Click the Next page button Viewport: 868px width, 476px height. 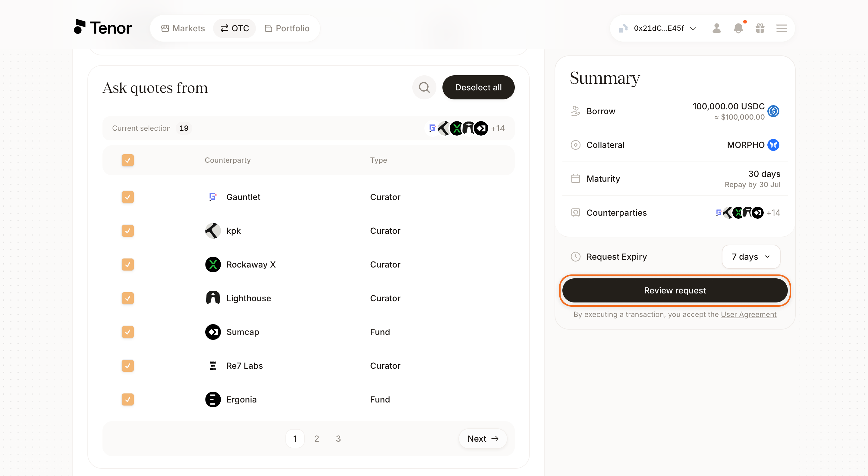[483, 439]
